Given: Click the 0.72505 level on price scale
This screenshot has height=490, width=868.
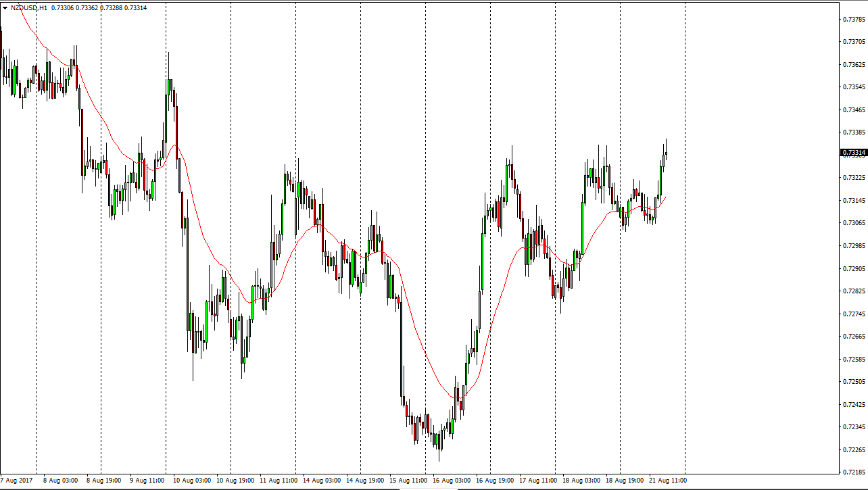Looking at the screenshot, I should (854, 382).
